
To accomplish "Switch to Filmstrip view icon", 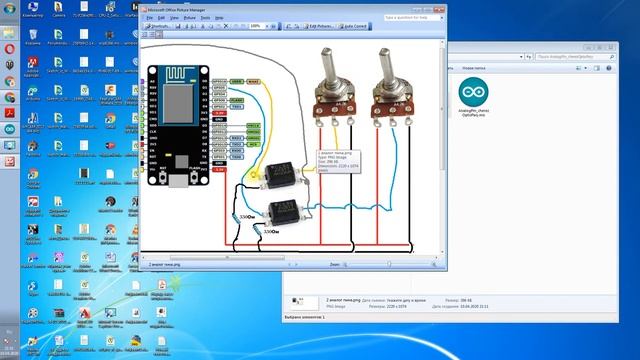I will coord(152,35).
